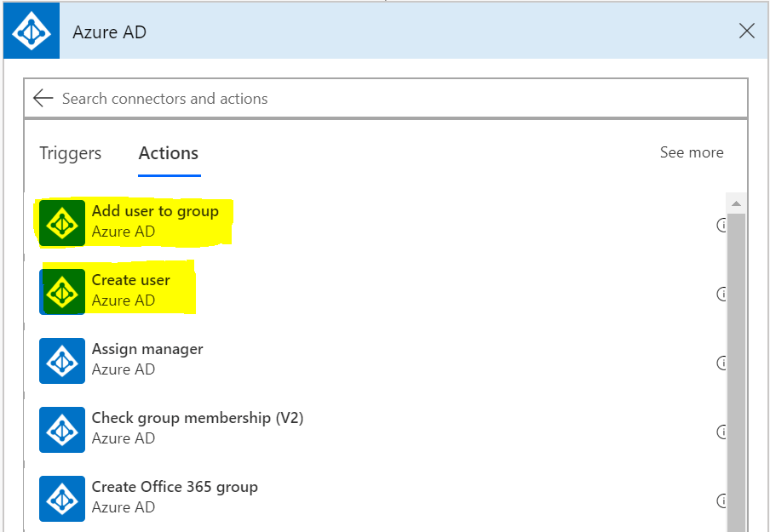
Task: Click the Assign manager action icon
Action: coord(62,361)
